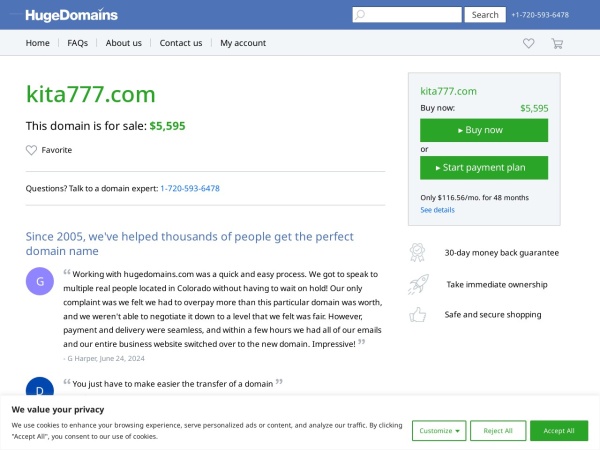Viewport: 600px width, 450px height.
Task: Open the shopping cart icon
Action: tap(557, 43)
